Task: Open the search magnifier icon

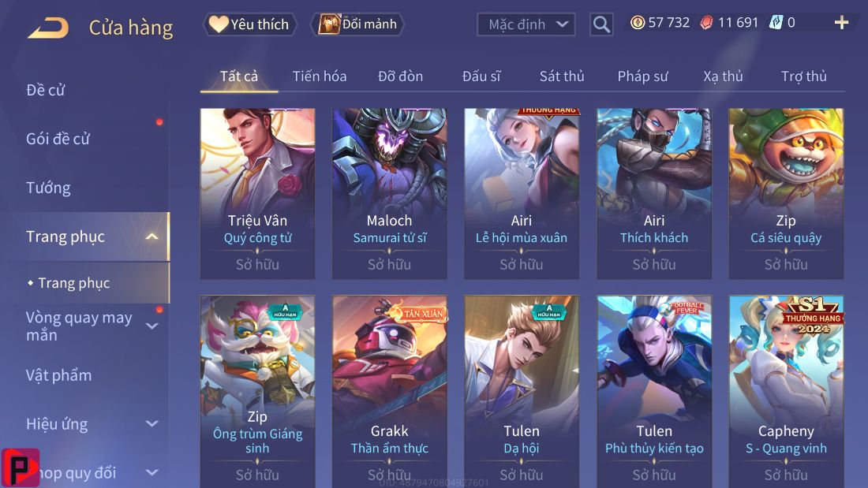Action: coord(601,24)
